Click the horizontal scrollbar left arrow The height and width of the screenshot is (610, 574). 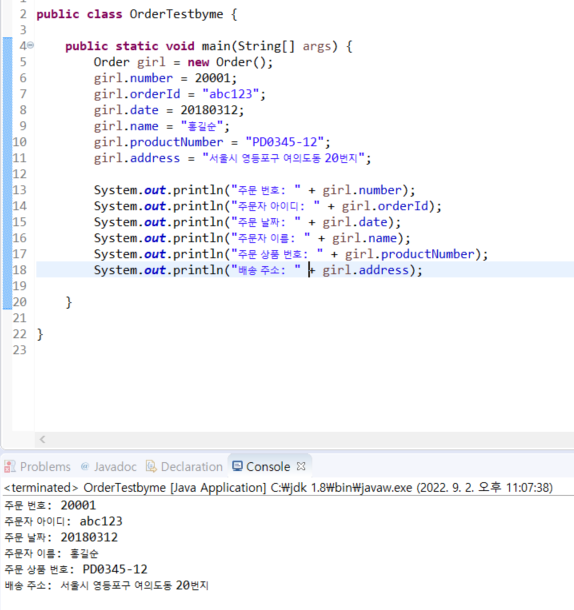[x=42, y=440]
